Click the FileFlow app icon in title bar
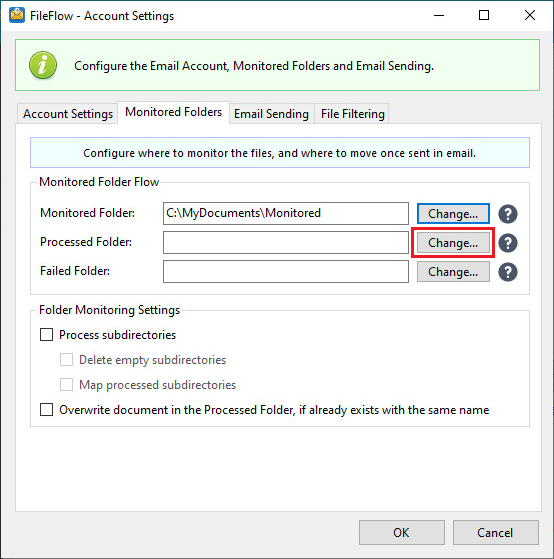The width and height of the screenshot is (554, 559). coord(17,15)
